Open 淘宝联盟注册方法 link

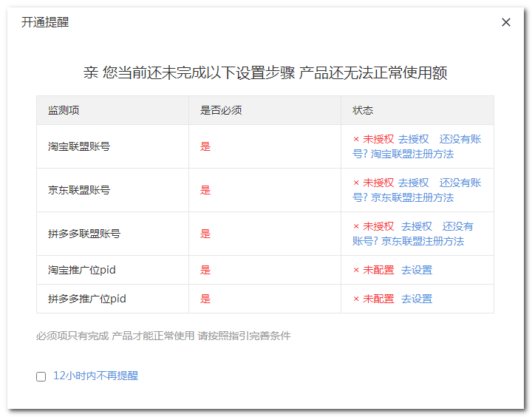click(x=412, y=155)
